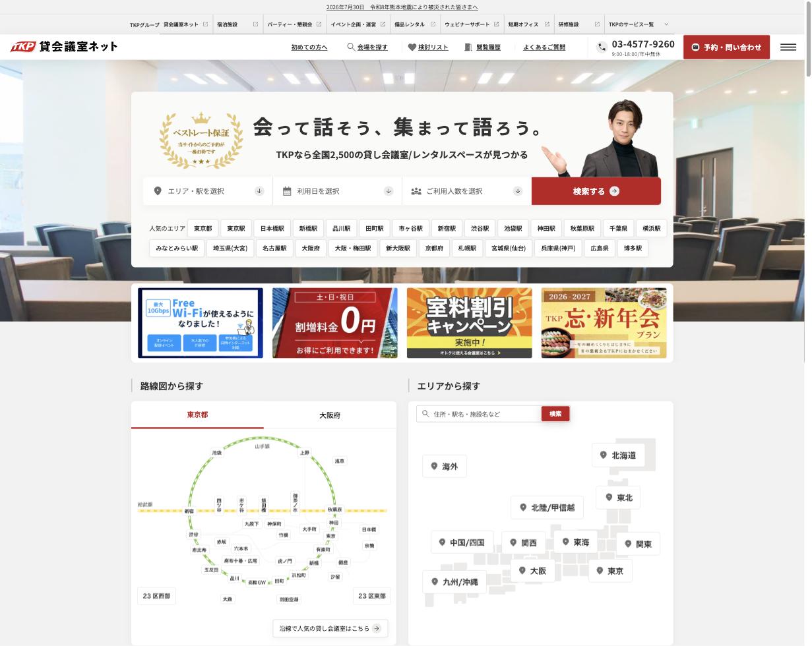Image resolution: width=812 pixels, height=646 pixels.
Task: Click the external-link icon beside ウェビナーサポート
Action: click(x=496, y=24)
